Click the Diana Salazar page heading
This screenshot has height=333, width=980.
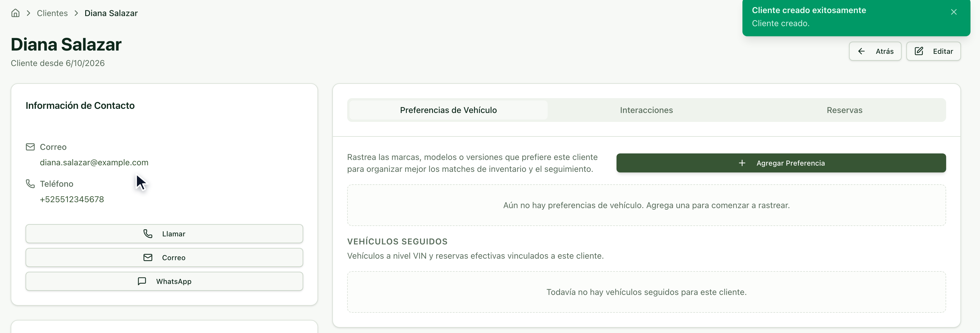click(x=66, y=44)
